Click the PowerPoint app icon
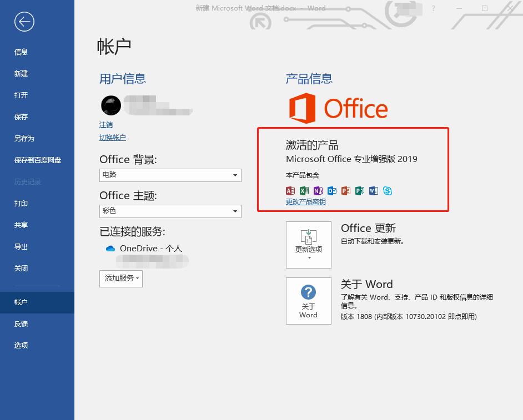Image resolution: width=523 pixels, height=420 pixels. (x=346, y=191)
